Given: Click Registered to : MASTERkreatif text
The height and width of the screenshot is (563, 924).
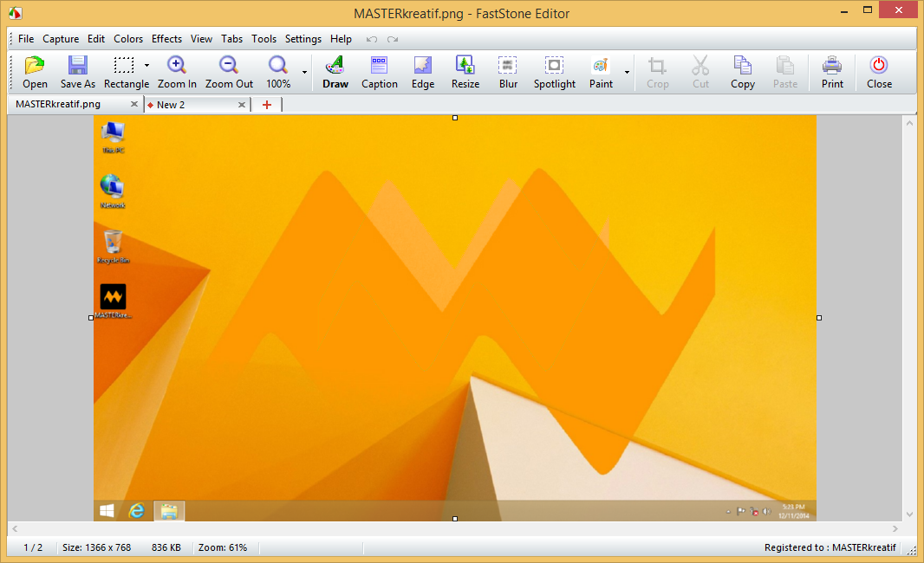Looking at the screenshot, I should 830,547.
